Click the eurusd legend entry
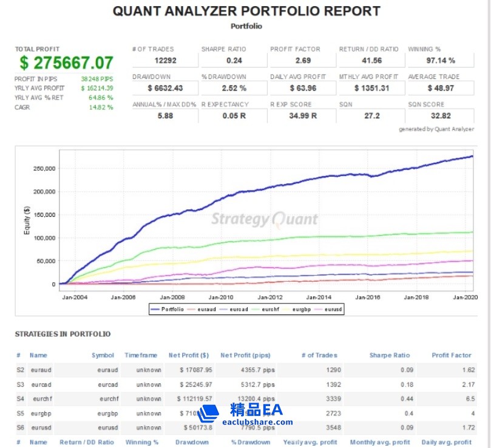491x448 pixels. pyautogui.click(x=330, y=309)
